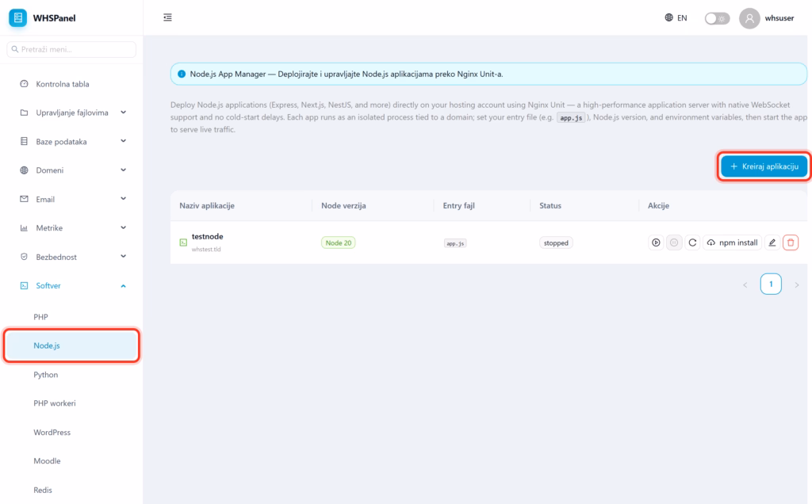Viewport: 812px width, 504px height.
Task: Click the Node verzija column header
Action: click(x=343, y=205)
